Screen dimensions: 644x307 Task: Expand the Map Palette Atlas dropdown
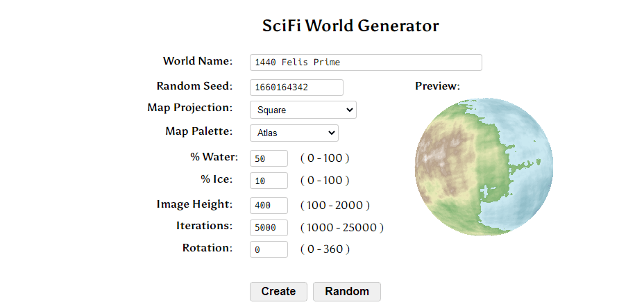tap(294, 133)
